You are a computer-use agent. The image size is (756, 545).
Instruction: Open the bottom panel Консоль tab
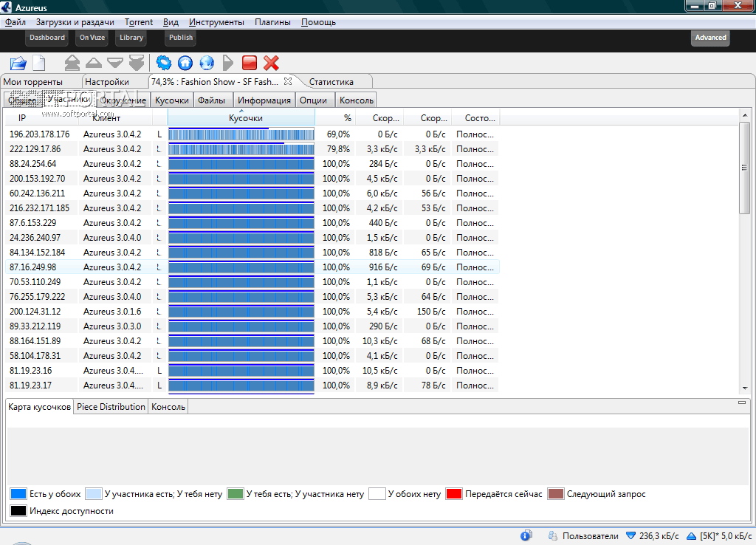168,407
